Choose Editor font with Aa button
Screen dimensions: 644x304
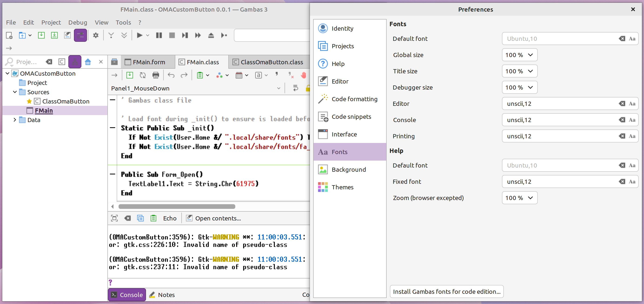(632, 103)
